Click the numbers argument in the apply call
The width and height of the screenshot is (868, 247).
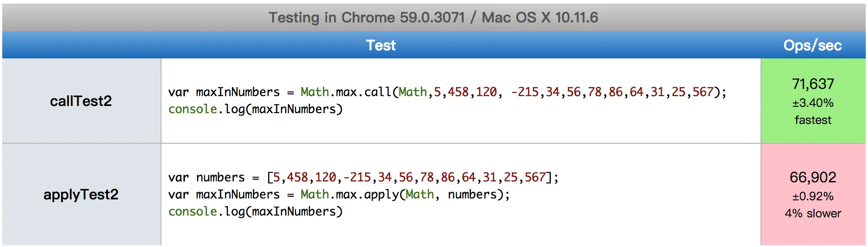point(472,194)
